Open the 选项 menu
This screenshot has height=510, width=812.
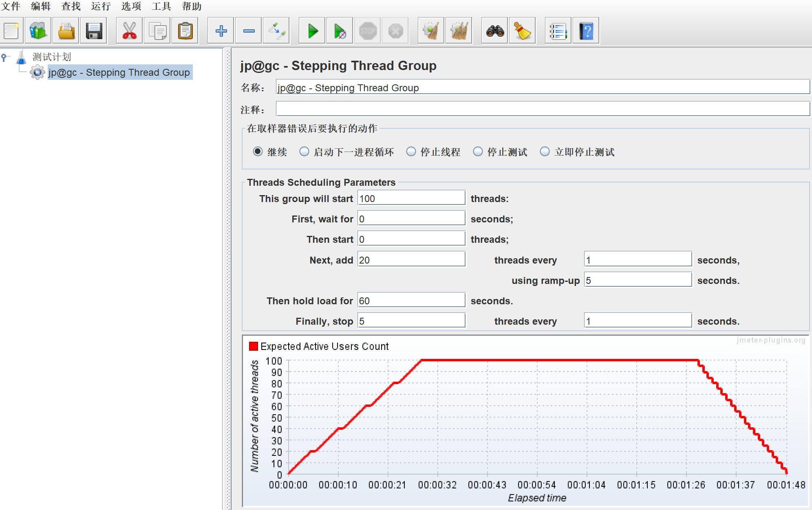point(131,6)
